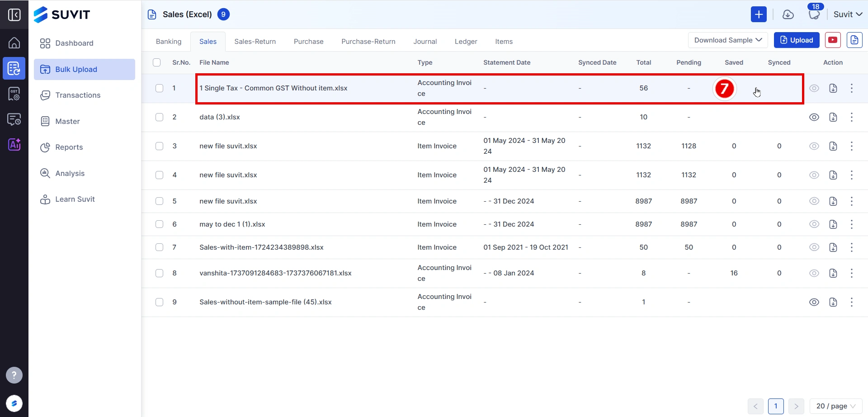Viewport: 868px width, 417px height.
Task: Collapse the sidebar with the top-left panel icon
Action: 14,15
